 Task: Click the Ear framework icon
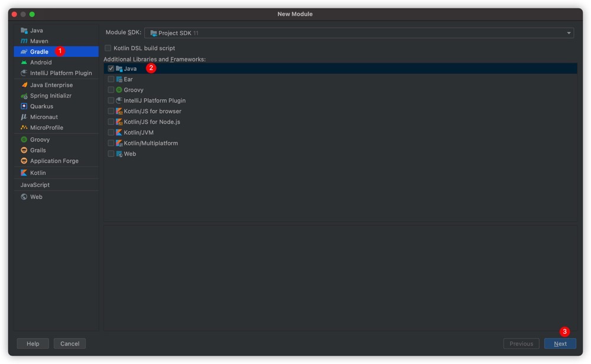coord(119,80)
